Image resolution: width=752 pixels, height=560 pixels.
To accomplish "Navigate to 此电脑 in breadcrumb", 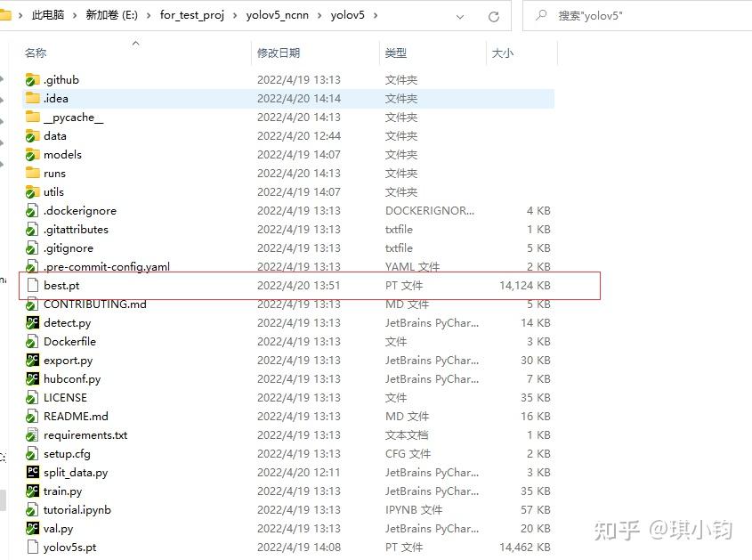I will [48, 15].
